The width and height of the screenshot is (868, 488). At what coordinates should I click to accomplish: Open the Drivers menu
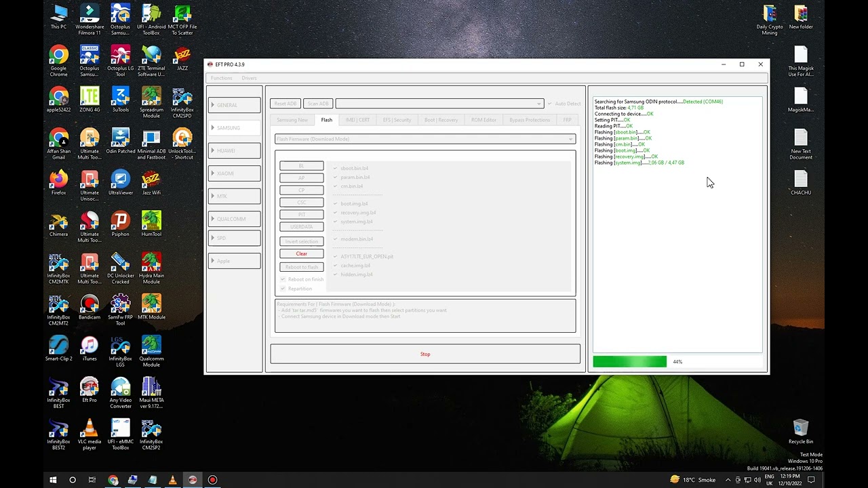tap(249, 78)
